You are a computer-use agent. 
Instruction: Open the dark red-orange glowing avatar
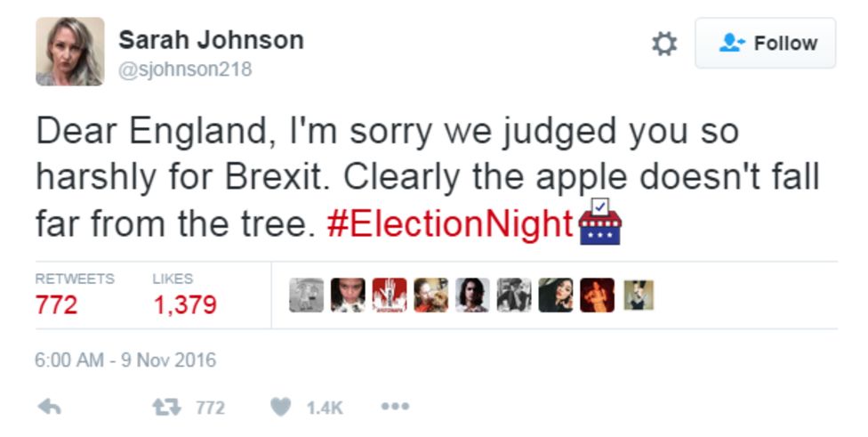[597, 295]
